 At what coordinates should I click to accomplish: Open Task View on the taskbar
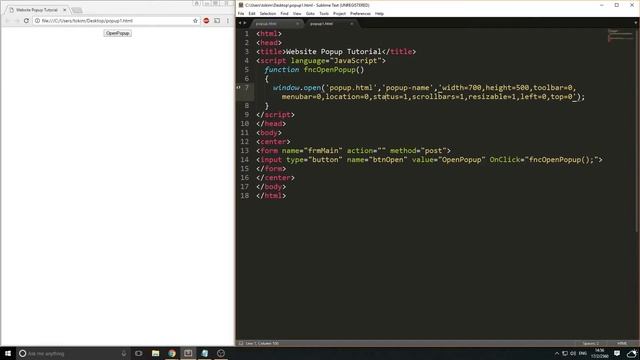pyautogui.click(x=139, y=353)
